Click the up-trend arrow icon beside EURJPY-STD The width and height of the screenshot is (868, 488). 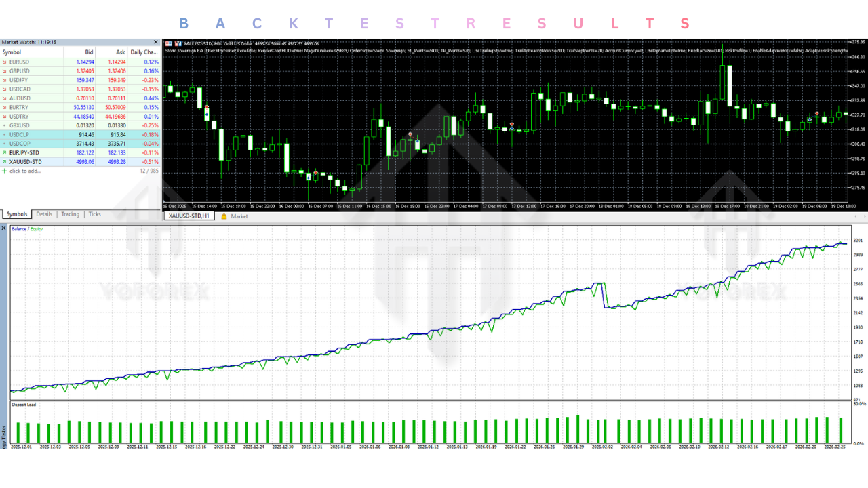4,152
